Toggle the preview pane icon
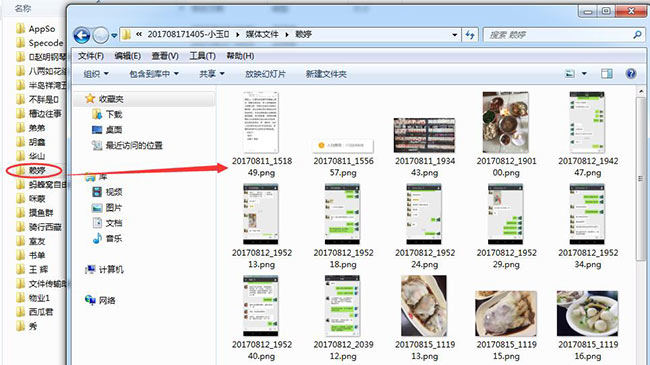650x365 pixels. coord(606,74)
